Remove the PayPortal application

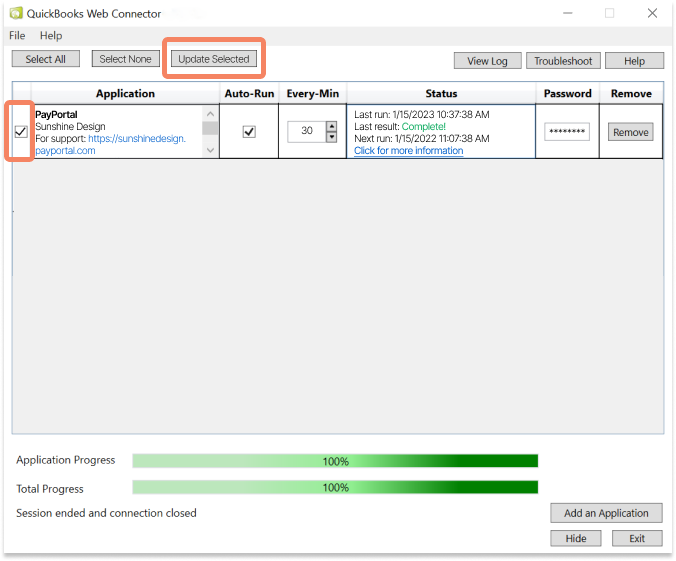coord(631,132)
